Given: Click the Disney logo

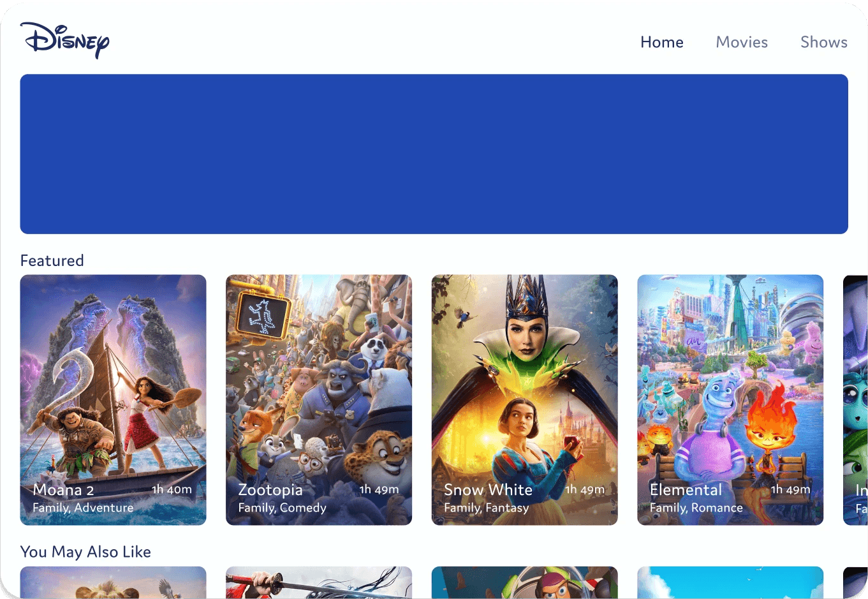Looking at the screenshot, I should [x=64, y=40].
